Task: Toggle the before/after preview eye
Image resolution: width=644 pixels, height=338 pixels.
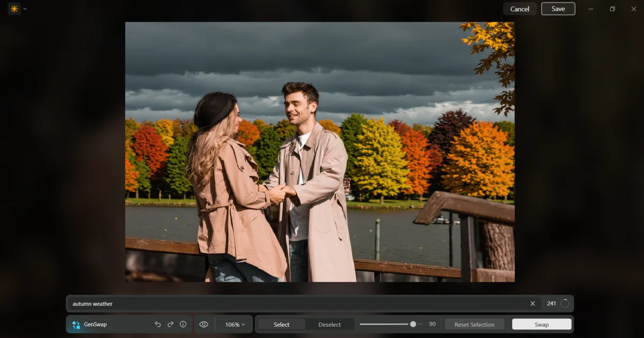Action: (x=203, y=324)
